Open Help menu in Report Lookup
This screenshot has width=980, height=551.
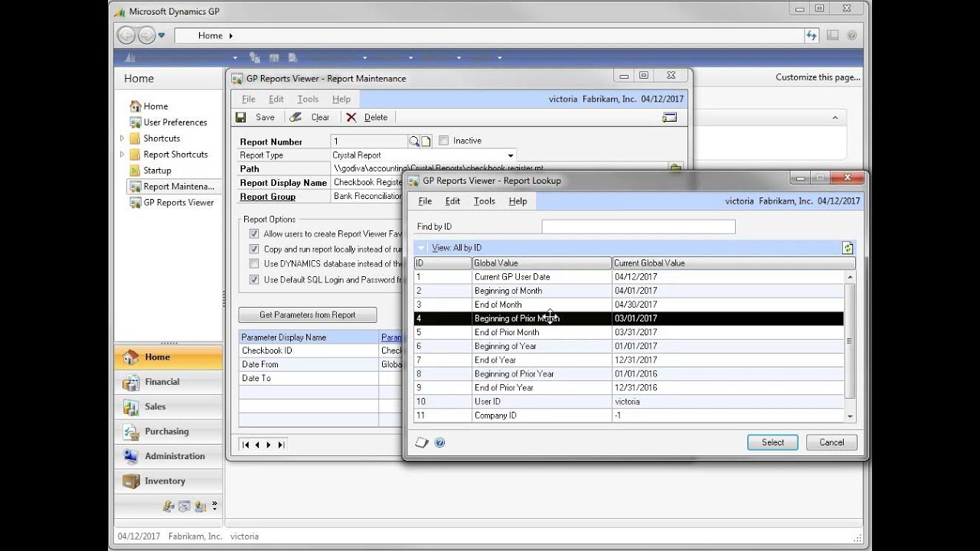(x=518, y=201)
